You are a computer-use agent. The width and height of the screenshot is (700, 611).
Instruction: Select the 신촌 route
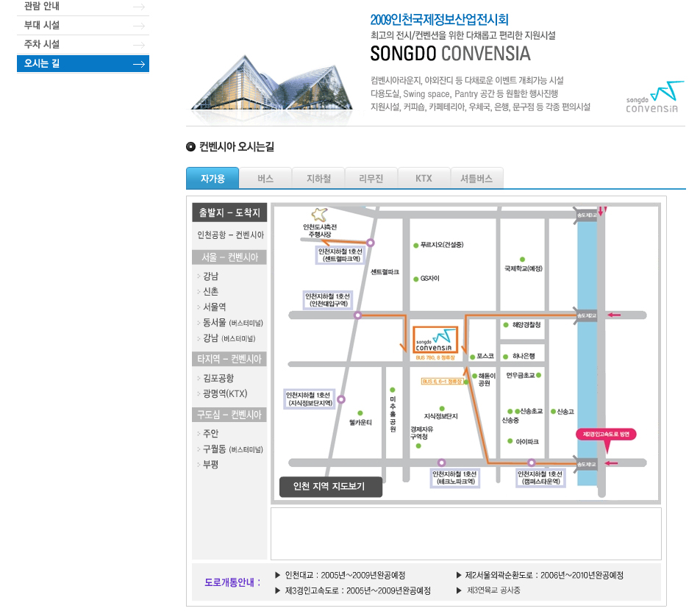[x=210, y=291]
